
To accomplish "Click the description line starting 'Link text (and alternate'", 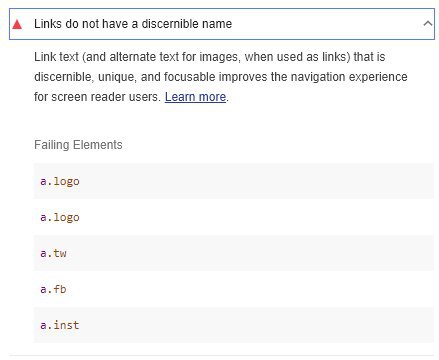I will click(x=210, y=57).
